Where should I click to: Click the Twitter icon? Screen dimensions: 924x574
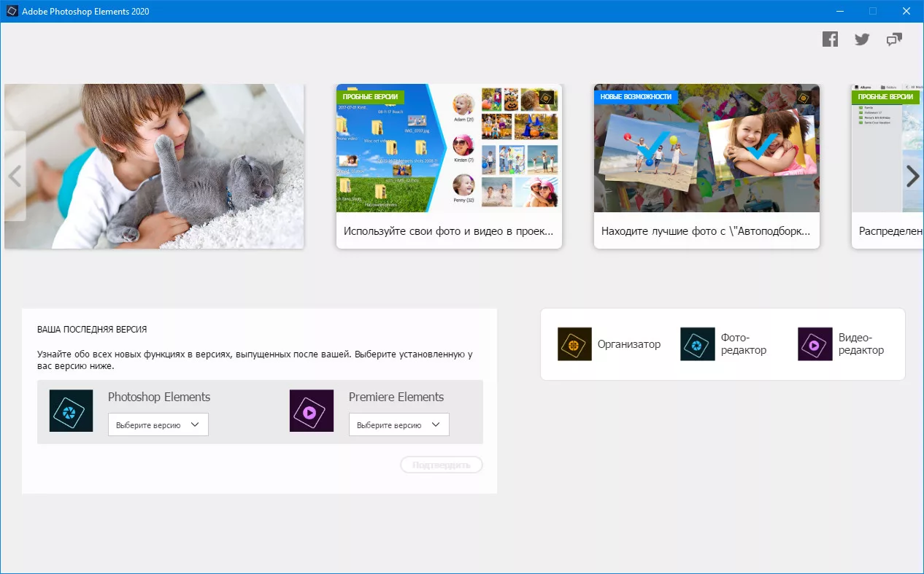coord(862,39)
